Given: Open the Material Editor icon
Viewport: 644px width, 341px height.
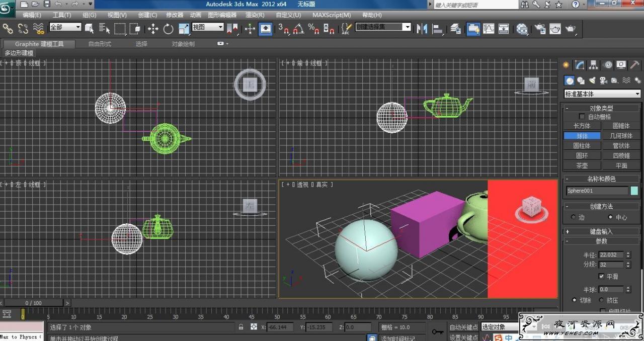Looking at the screenshot, I should coord(522,29).
